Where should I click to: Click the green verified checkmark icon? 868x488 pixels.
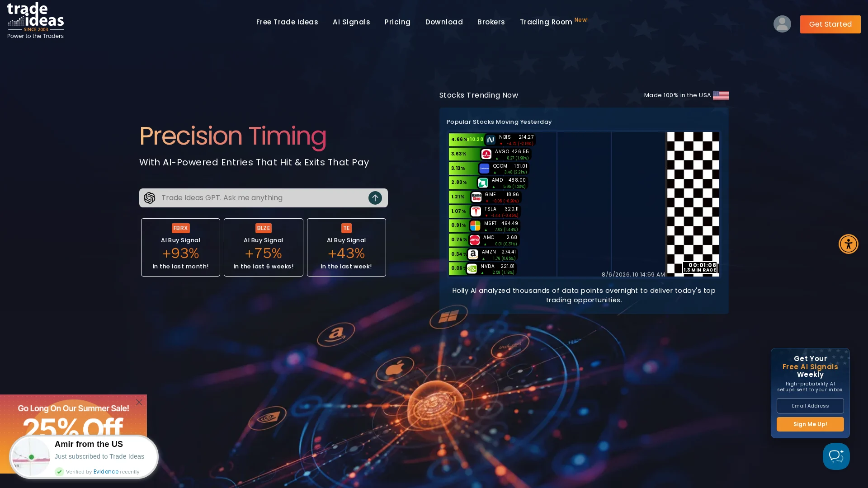[59, 472]
